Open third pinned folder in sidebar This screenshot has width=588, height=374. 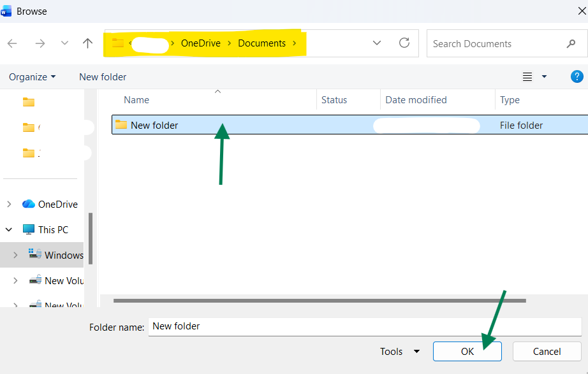coord(29,153)
